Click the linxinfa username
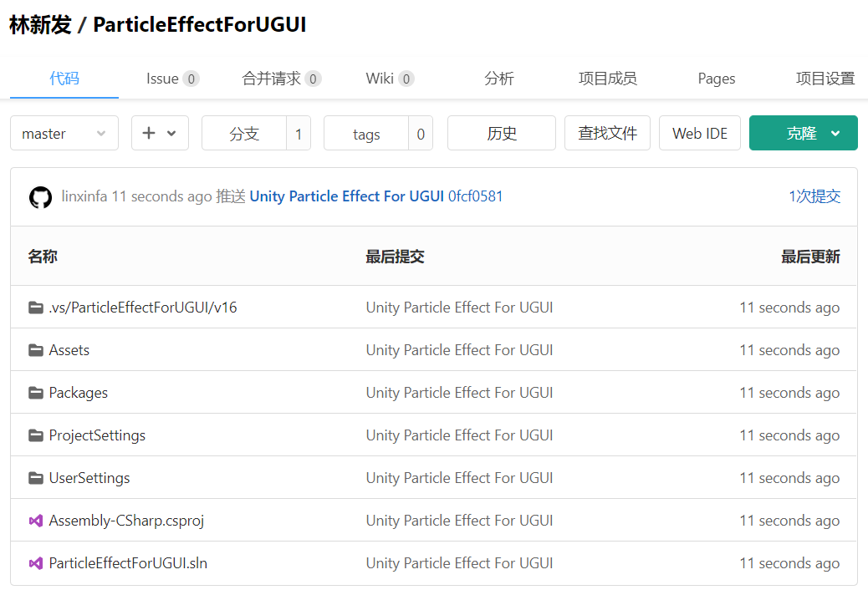Screen dimensions: 868x595 coord(84,196)
